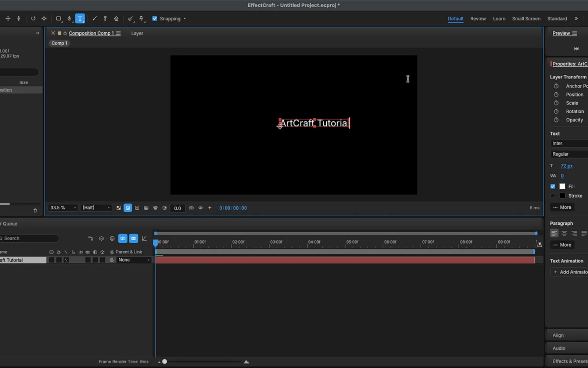
Task: Click More under the Text section
Action: click(562, 207)
